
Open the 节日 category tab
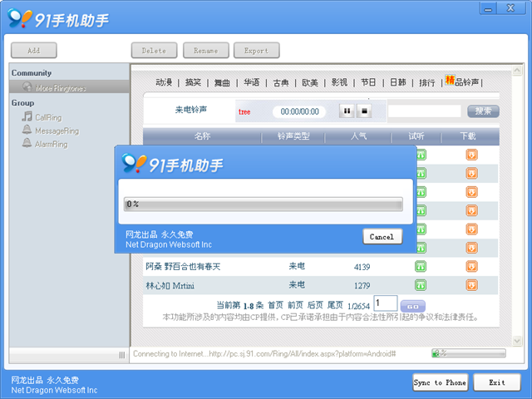[368, 82]
